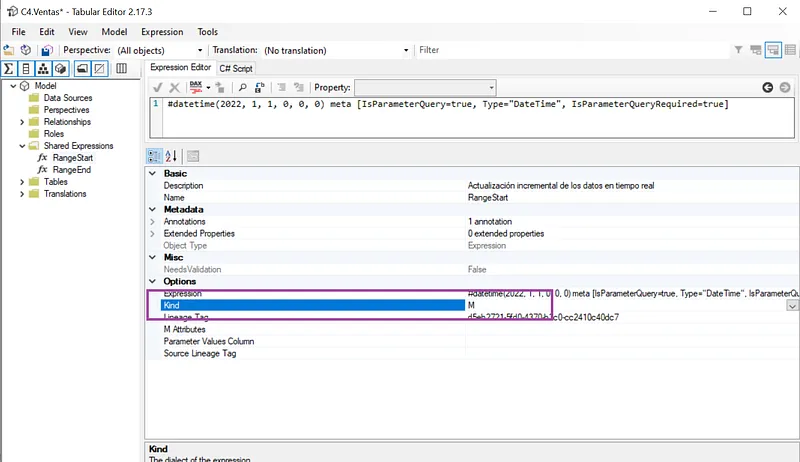Click the comment lines icon

[x=281, y=88]
